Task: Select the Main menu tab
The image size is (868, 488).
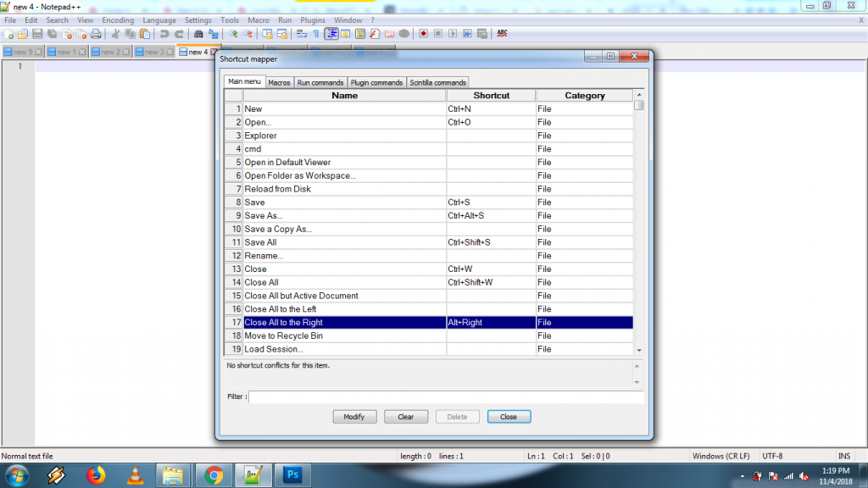Action: [244, 81]
